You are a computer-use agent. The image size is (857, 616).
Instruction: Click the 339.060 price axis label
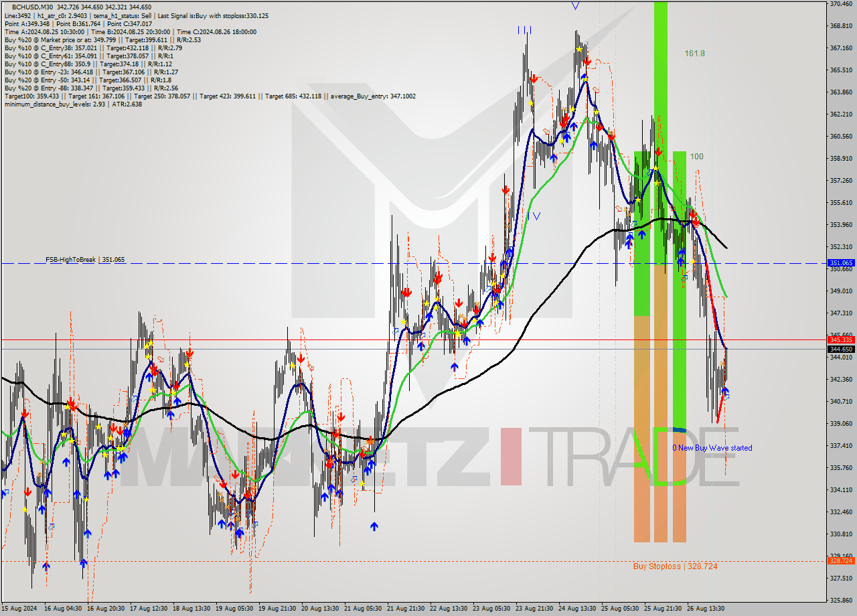click(841, 424)
